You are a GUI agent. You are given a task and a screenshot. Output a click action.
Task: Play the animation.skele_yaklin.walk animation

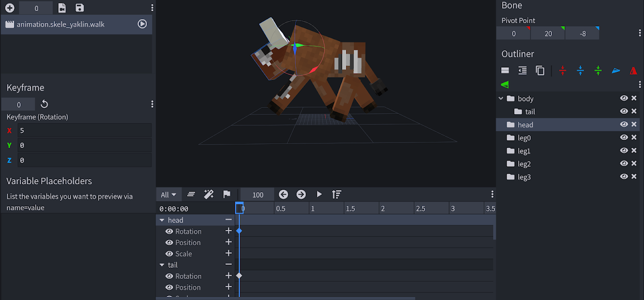142,24
